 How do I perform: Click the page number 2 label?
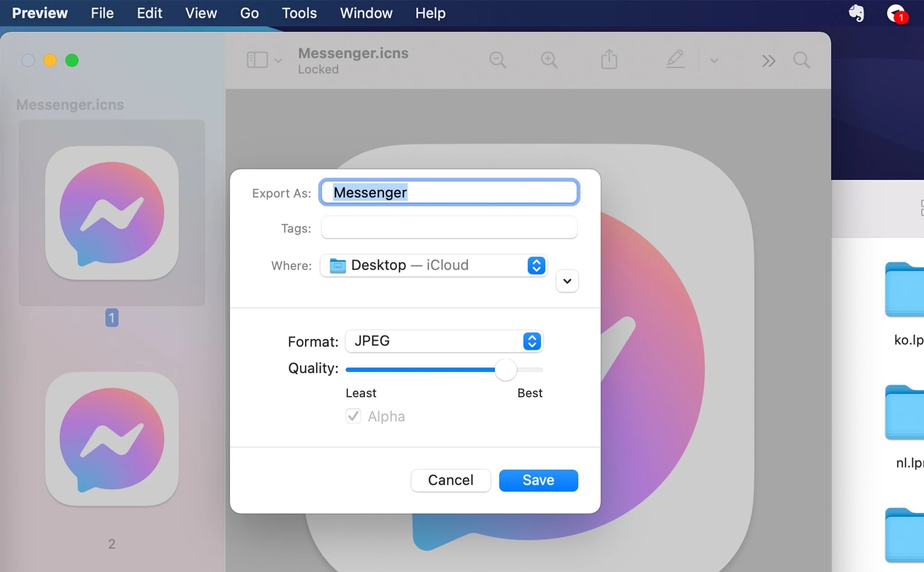[x=112, y=544]
